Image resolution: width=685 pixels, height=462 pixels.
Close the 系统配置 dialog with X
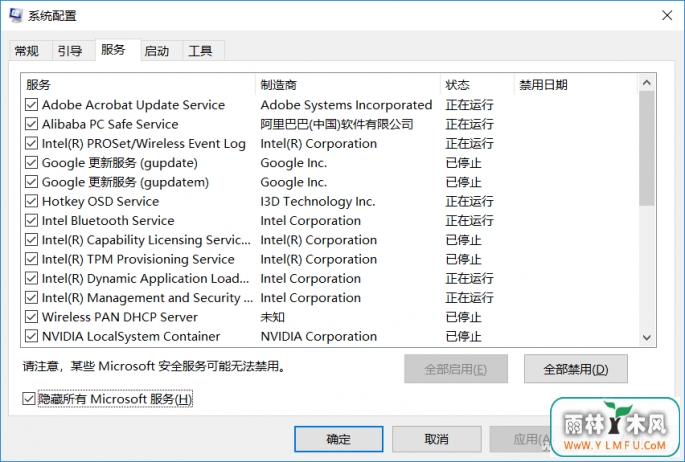tap(667, 16)
